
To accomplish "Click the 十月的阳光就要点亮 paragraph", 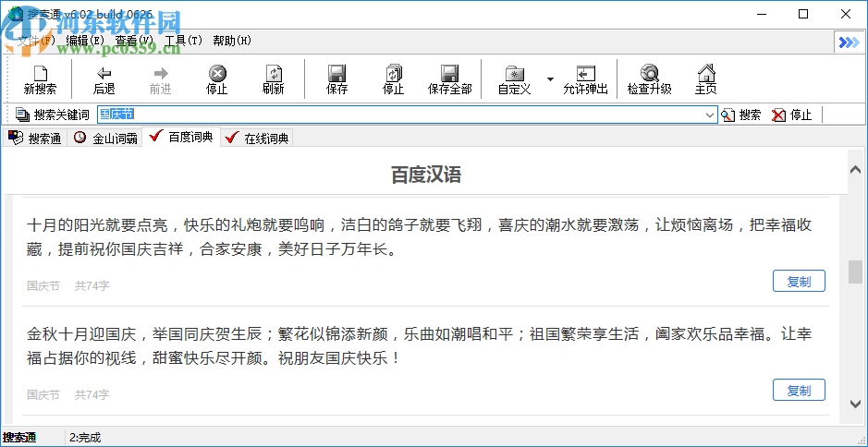I will click(x=419, y=238).
